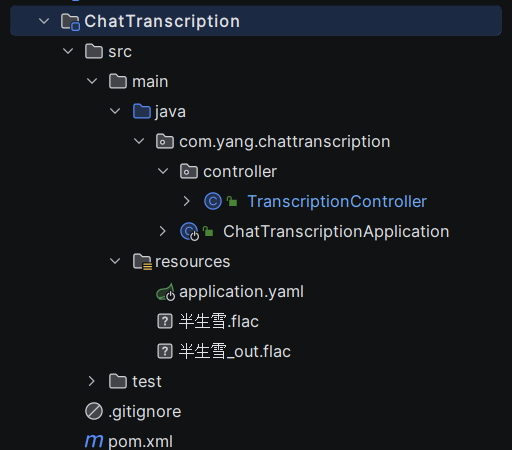Select the pom.xml file label
Viewport: 512px width, 450px height.
point(141,441)
